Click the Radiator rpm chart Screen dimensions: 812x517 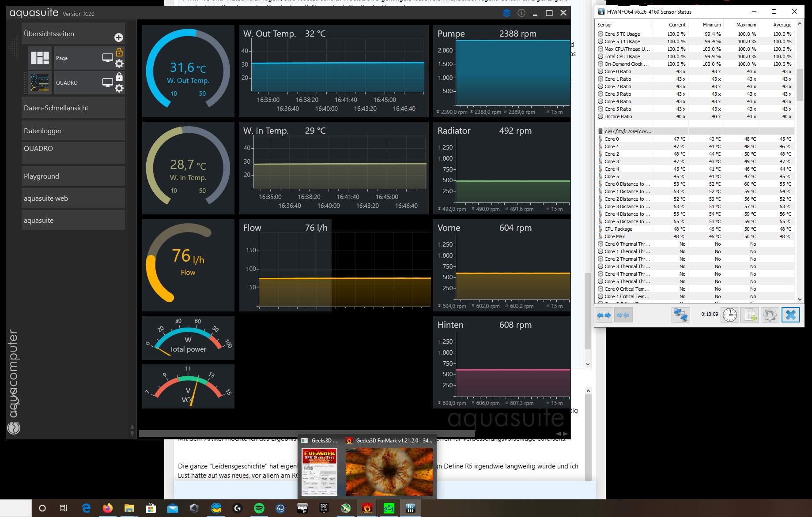pyautogui.click(x=502, y=168)
